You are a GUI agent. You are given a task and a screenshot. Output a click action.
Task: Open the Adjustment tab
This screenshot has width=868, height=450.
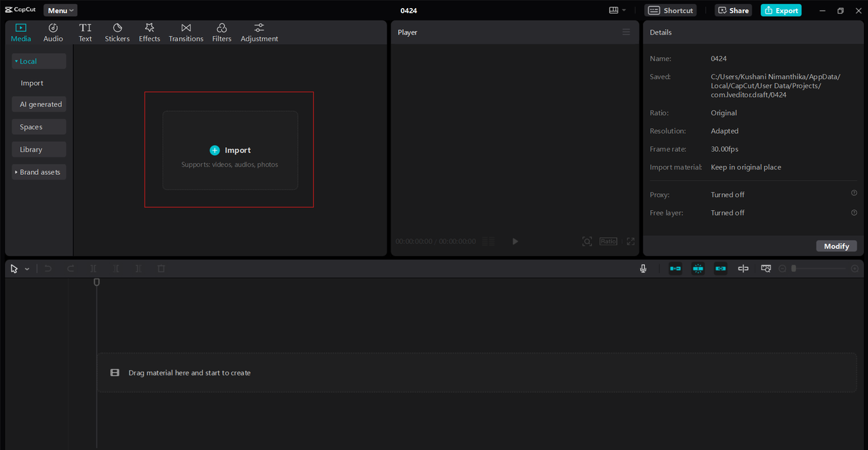pyautogui.click(x=259, y=33)
